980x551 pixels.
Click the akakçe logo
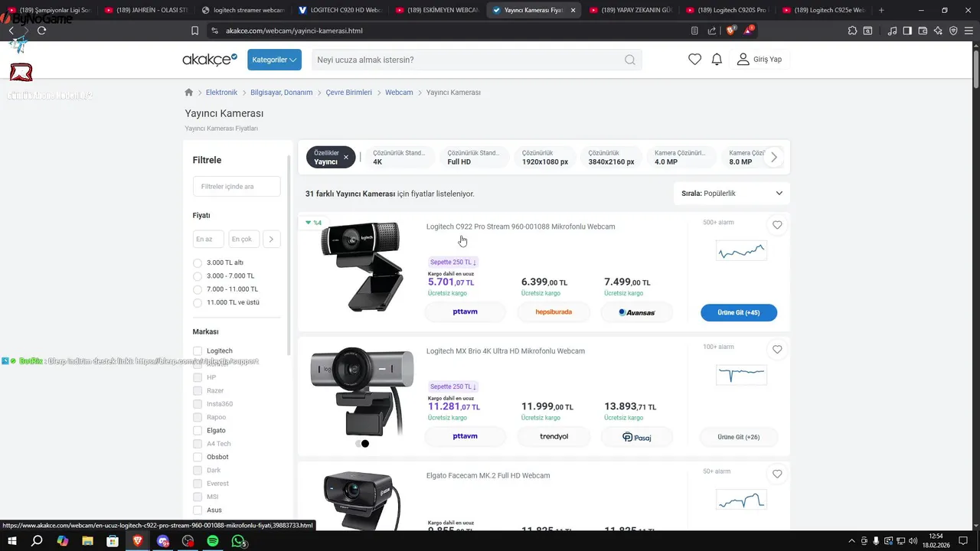click(210, 60)
